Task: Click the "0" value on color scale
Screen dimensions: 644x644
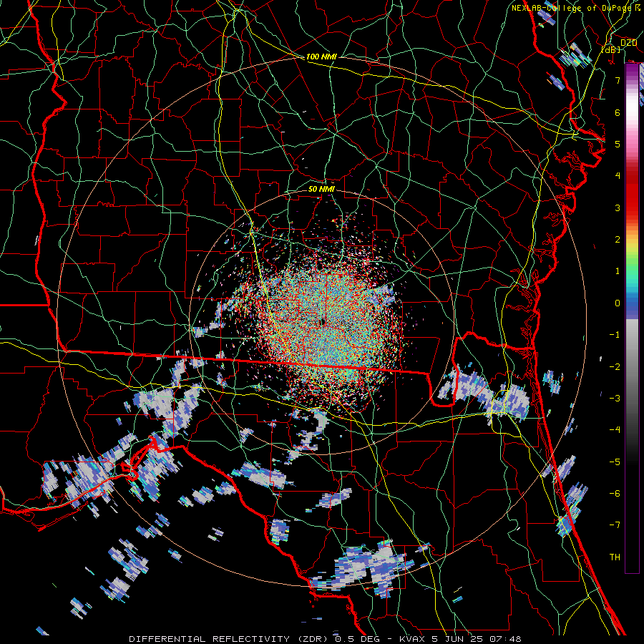Action: click(x=618, y=303)
